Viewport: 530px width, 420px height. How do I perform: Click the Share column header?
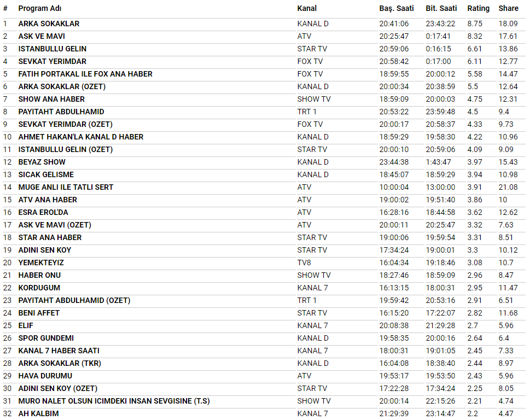(x=508, y=8)
